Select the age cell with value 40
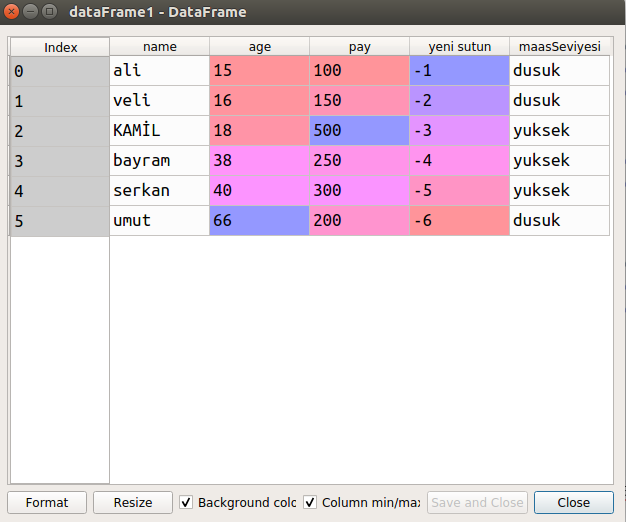Viewport: 626px width, 522px height. 260,190
